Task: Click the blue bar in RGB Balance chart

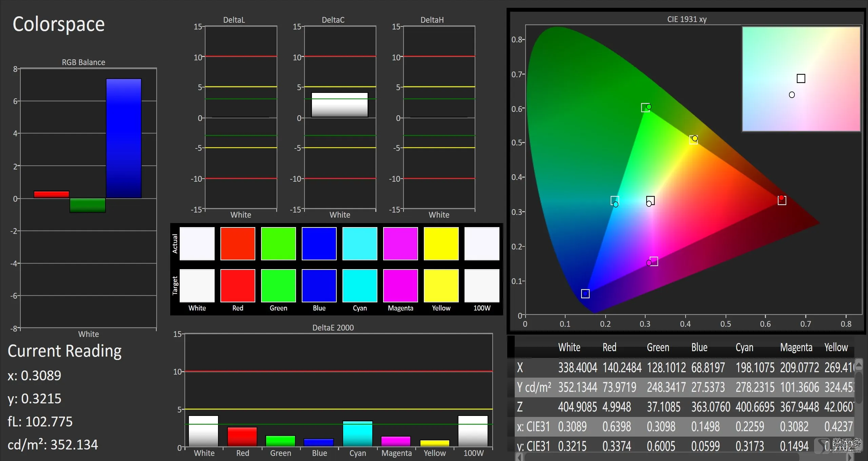Action: pyautogui.click(x=124, y=138)
